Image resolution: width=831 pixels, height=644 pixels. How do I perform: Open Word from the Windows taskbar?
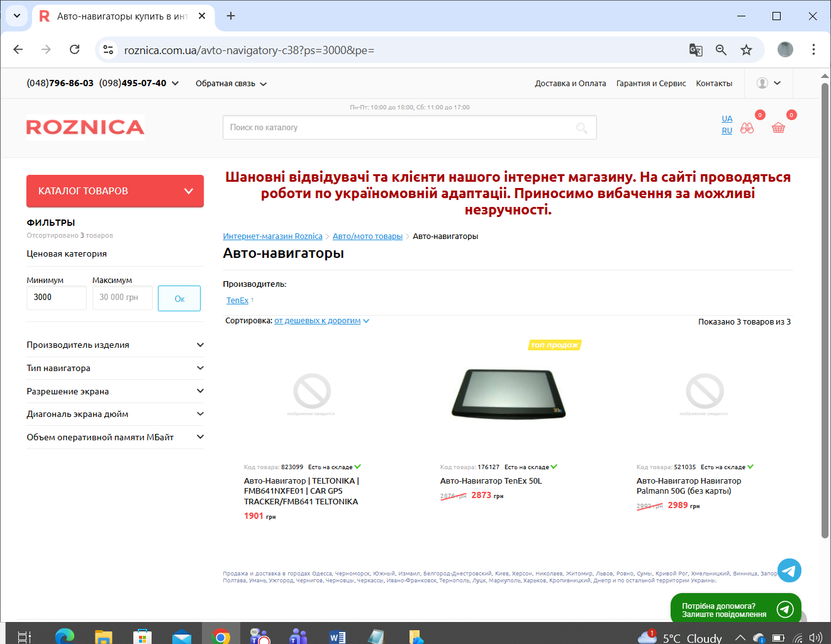(x=337, y=636)
